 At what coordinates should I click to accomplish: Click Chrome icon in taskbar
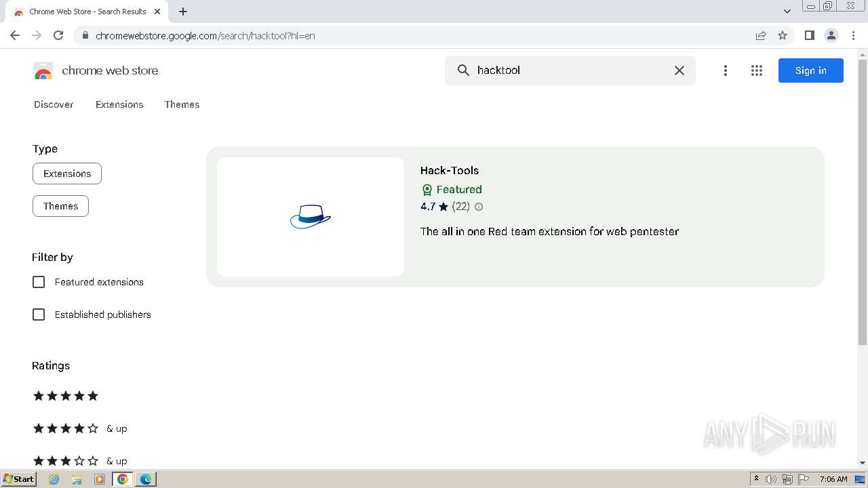(x=123, y=479)
